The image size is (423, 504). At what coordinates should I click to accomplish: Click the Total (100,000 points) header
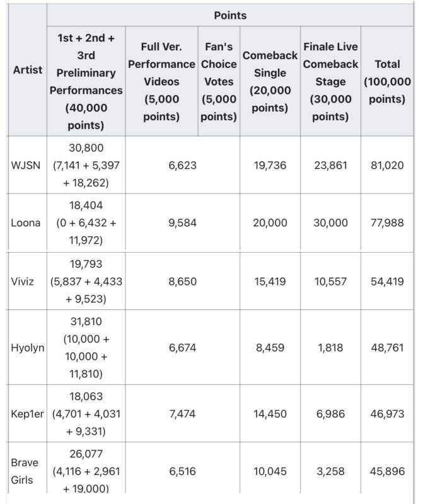pyautogui.click(x=387, y=81)
